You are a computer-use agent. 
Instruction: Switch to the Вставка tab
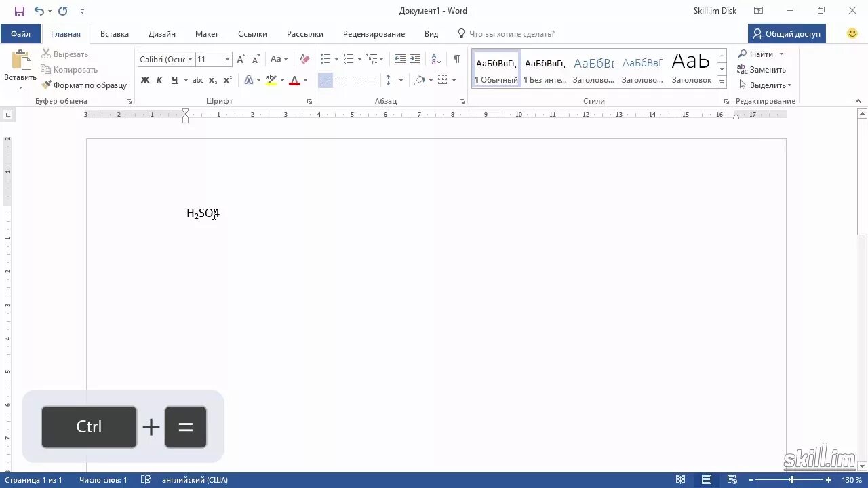[x=115, y=33]
